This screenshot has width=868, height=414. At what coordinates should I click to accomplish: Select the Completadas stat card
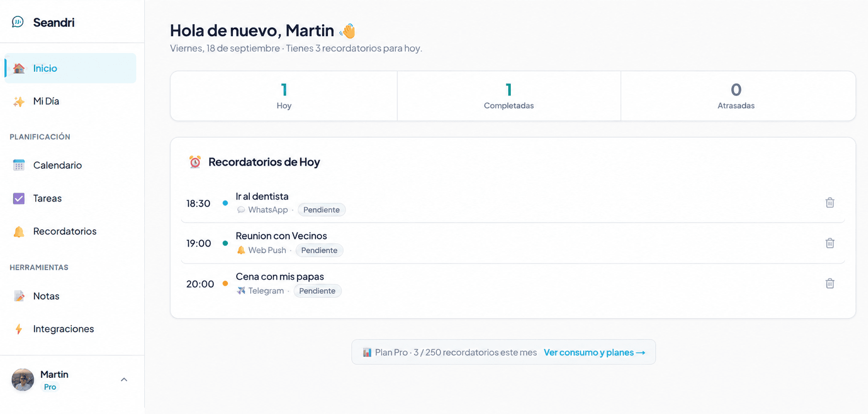coord(509,96)
